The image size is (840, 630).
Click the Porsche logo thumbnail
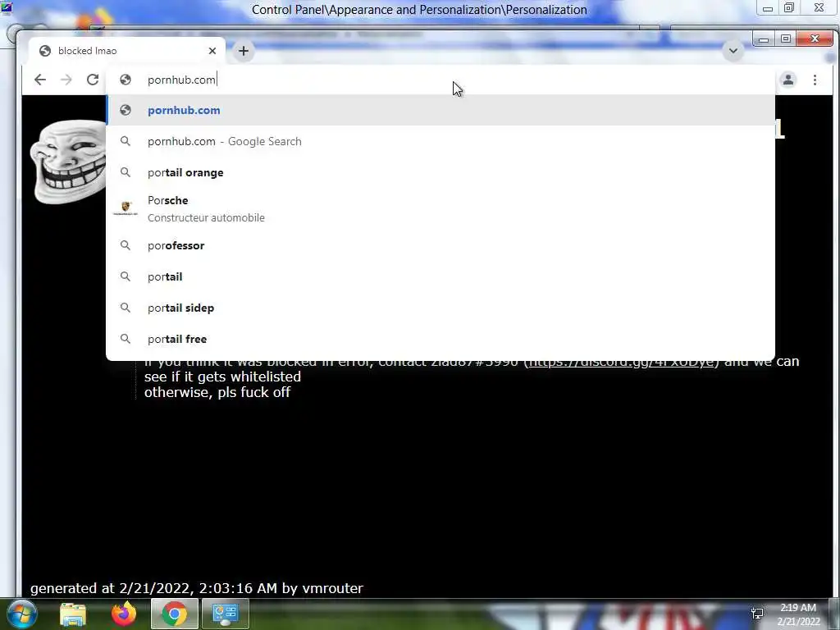click(x=126, y=208)
